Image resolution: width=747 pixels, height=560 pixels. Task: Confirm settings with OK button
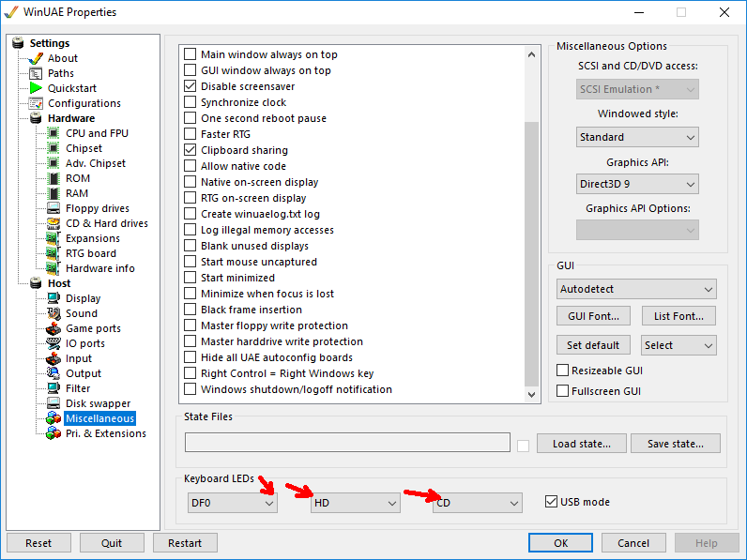[x=561, y=543]
